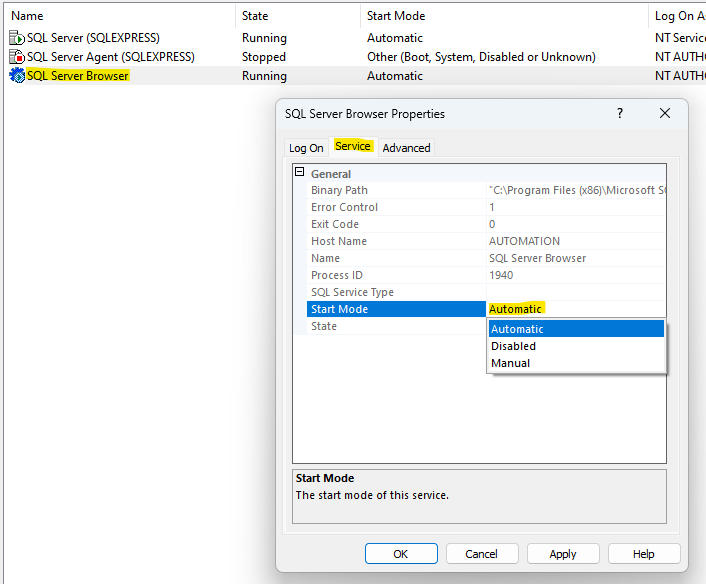Sort services by Name column header
This screenshot has height=584, width=706.
click(120, 16)
